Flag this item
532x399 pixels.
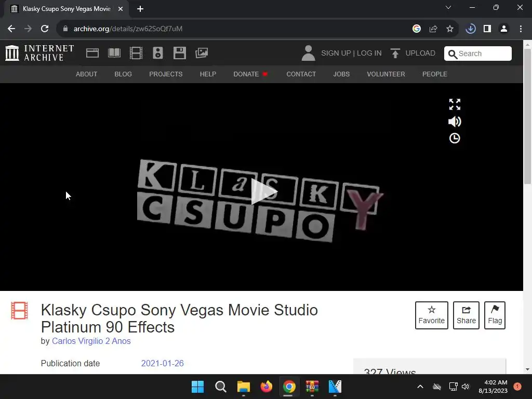[x=495, y=315]
